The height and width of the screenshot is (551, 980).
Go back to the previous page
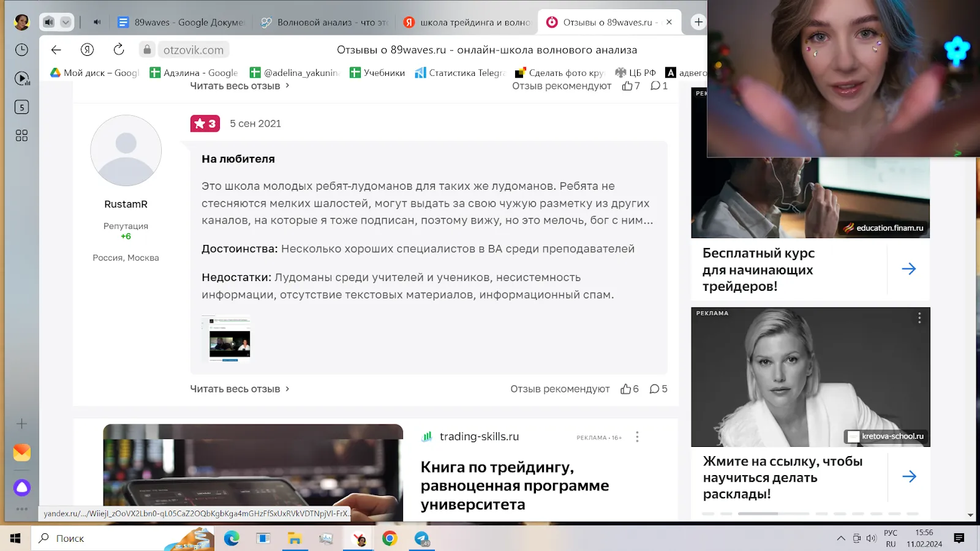56,50
